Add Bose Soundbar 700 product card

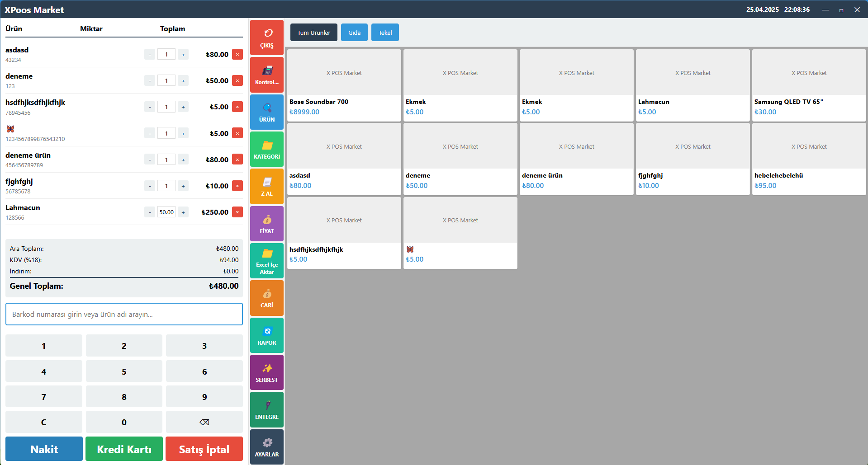(344, 85)
